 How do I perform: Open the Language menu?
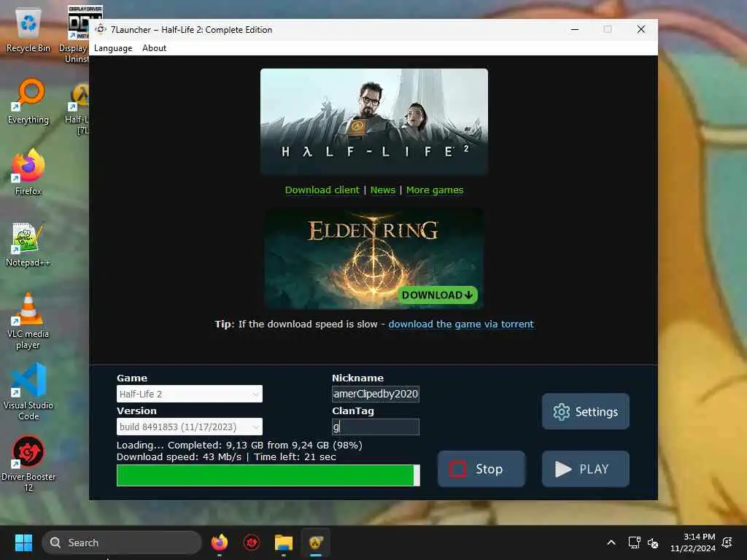point(113,48)
